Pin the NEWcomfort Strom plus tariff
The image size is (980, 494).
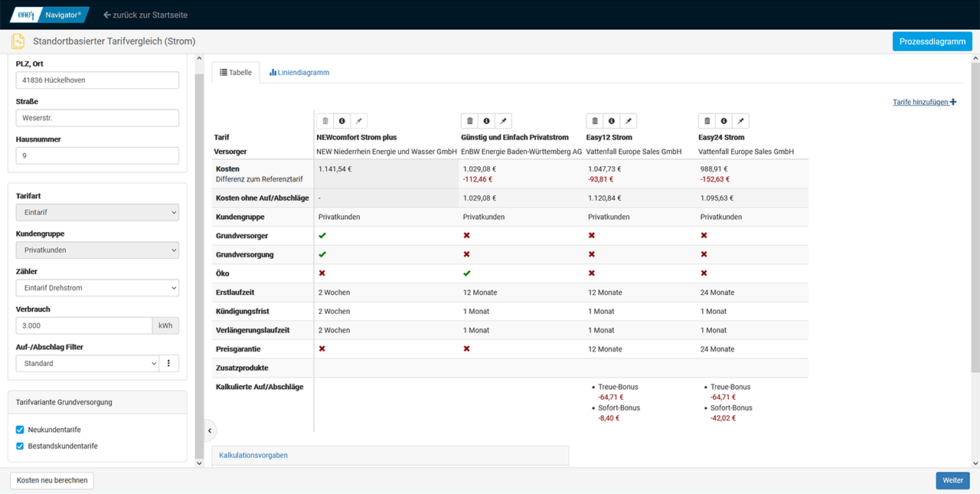(x=358, y=121)
